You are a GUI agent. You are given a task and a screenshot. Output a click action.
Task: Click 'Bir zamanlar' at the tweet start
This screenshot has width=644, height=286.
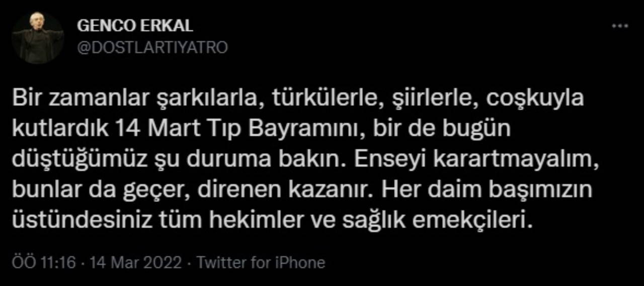(x=77, y=98)
